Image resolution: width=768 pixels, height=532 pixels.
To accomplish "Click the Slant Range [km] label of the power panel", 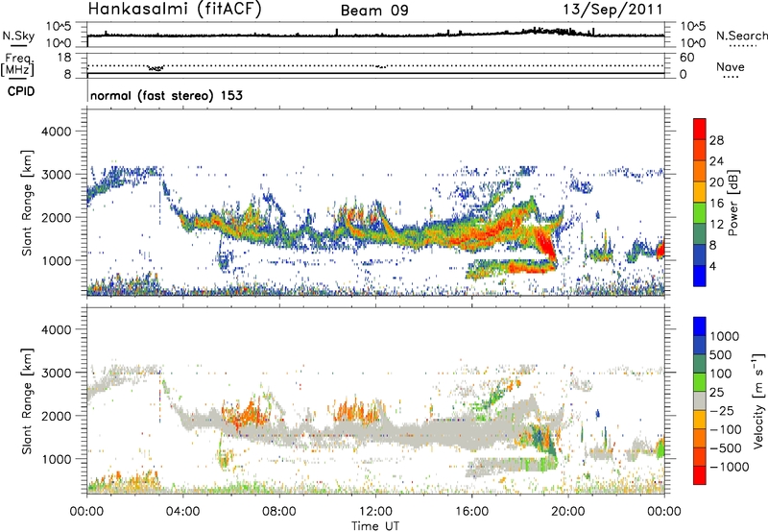I will [27, 203].
